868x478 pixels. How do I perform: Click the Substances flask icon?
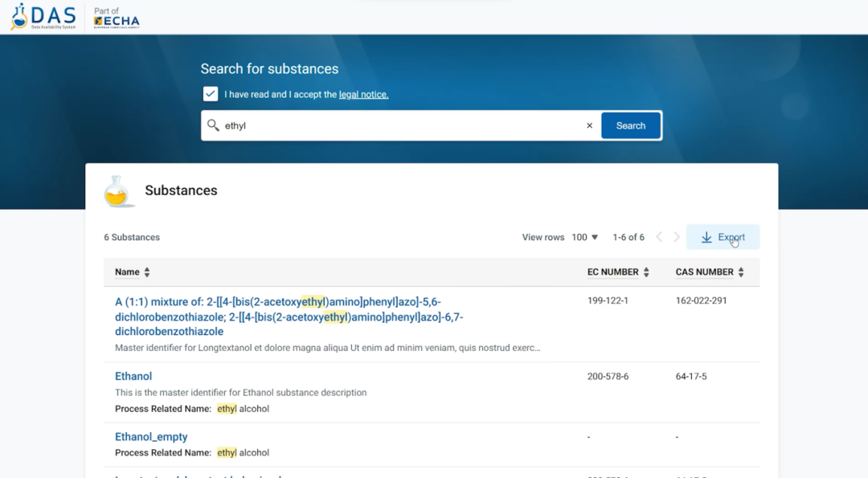coord(117,191)
